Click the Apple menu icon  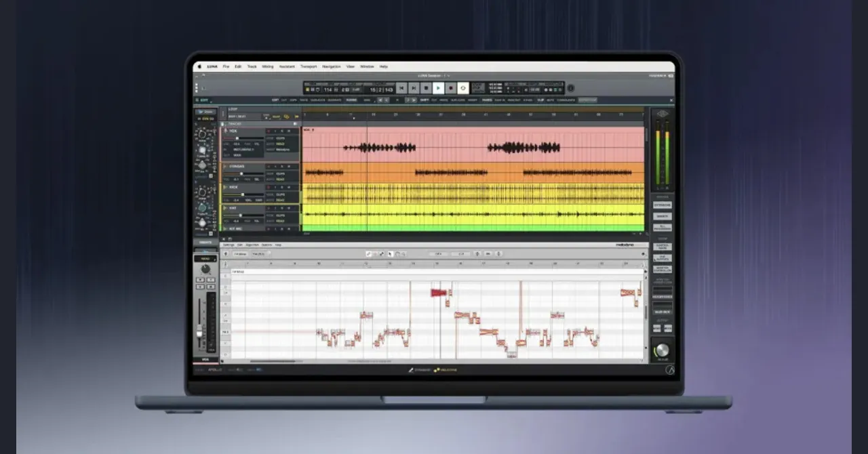(x=199, y=66)
